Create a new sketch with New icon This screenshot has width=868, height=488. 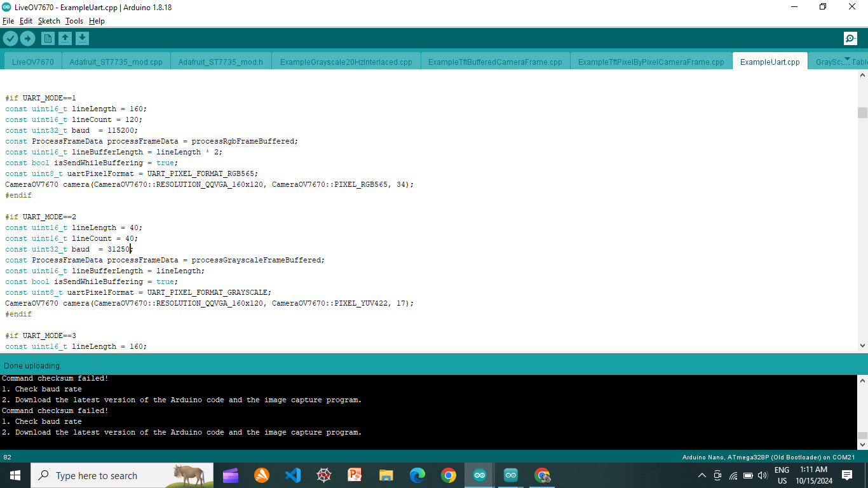48,39
